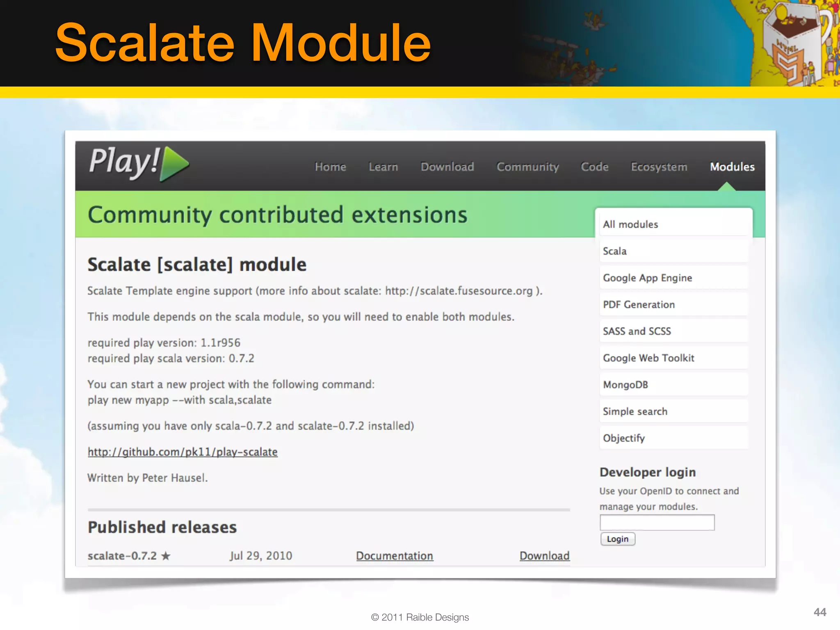This screenshot has height=630, width=840.
Task: Open the MongoDB module entry
Action: [673, 385]
